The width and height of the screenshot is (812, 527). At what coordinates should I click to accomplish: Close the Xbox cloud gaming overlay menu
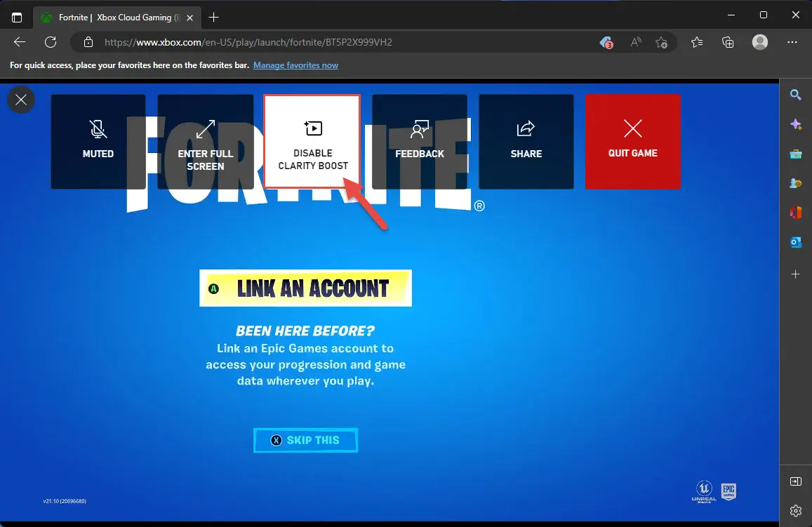(x=21, y=100)
